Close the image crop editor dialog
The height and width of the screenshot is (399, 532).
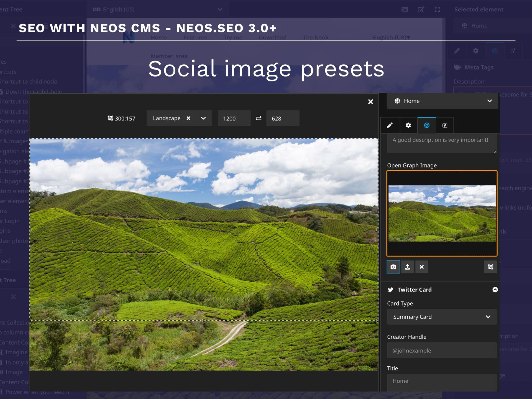(x=370, y=102)
